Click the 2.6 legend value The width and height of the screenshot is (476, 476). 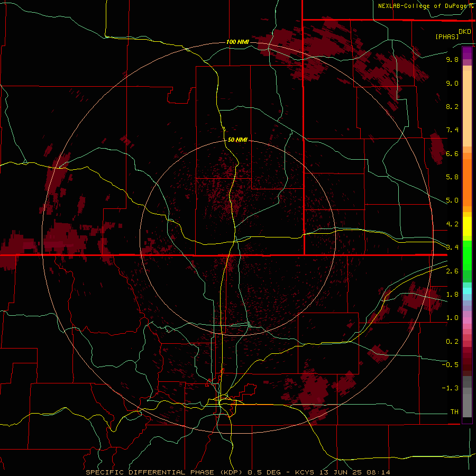pos(452,271)
